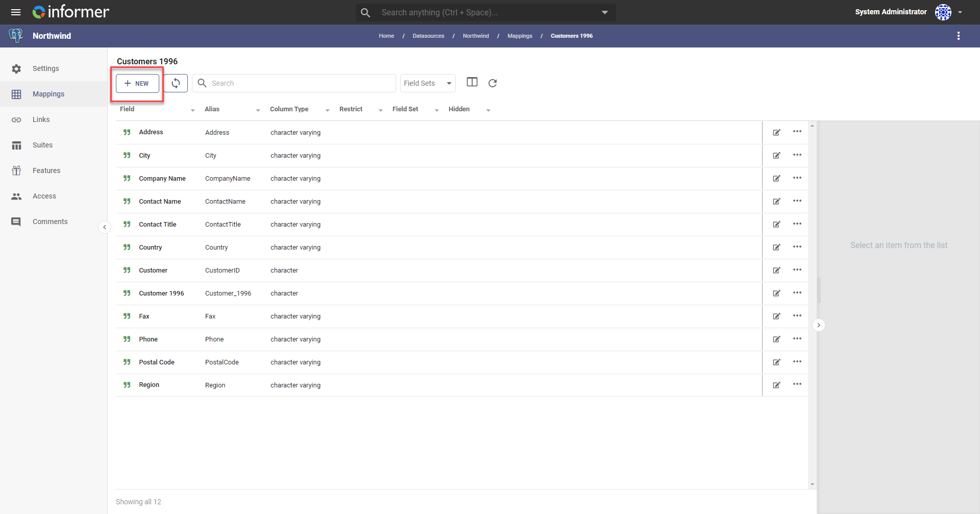
Task: Click the field Search input box
Action: pos(294,83)
